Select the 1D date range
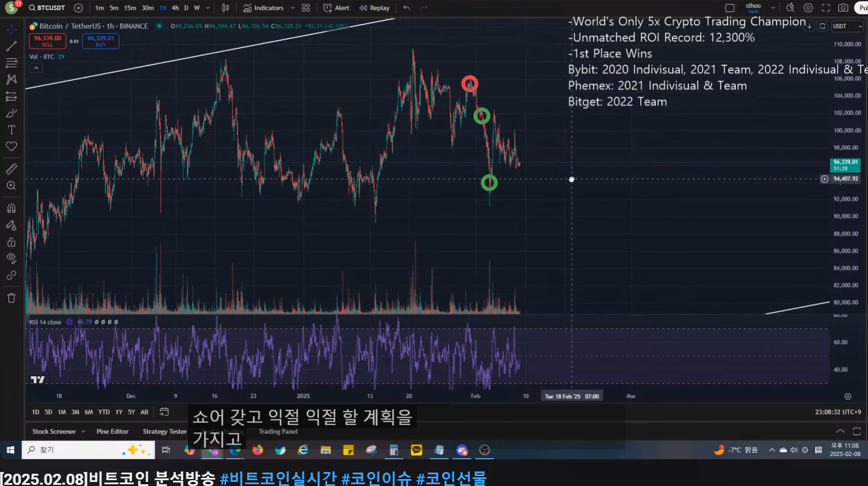Image resolution: width=868 pixels, height=486 pixels. (36, 412)
